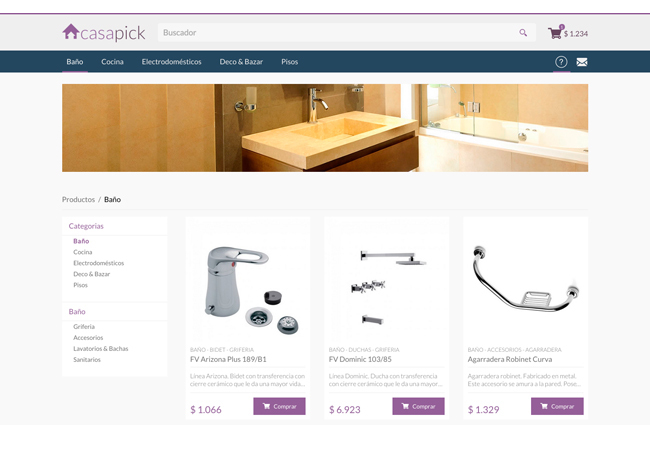650x450 pixels.
Task: Select Sanitarios subcategory in sidebar
Action: pos(87,360)
